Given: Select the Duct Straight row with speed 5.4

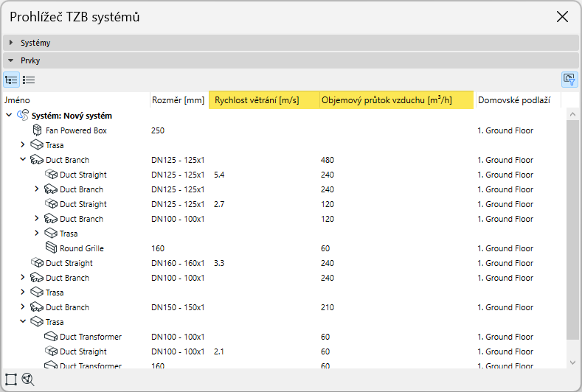Looking at the screenshot, I should coord(83,175).
